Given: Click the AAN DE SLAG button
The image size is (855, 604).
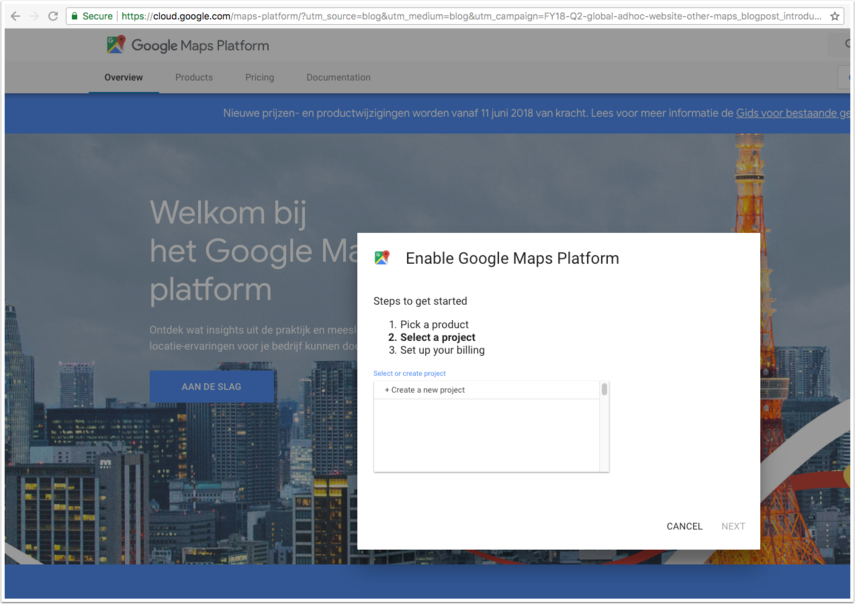Looking at the screenshot, I should pyautogui.click(x=212, y=386).
